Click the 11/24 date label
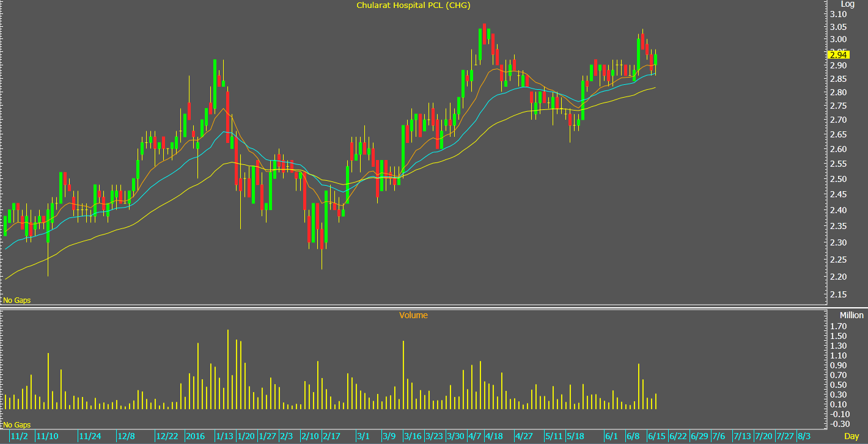Image resolution: width=868 pixels, height=444 pixels. coord(90,436)
